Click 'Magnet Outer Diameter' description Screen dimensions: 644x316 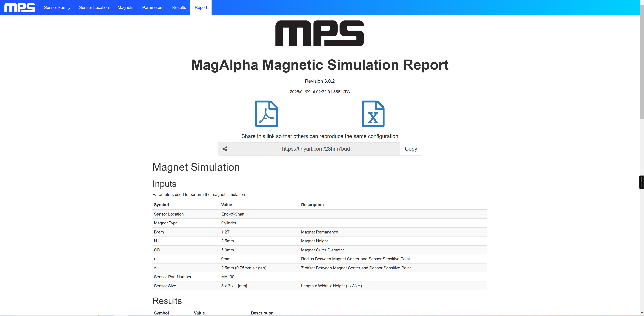click(x=322, y=250)
